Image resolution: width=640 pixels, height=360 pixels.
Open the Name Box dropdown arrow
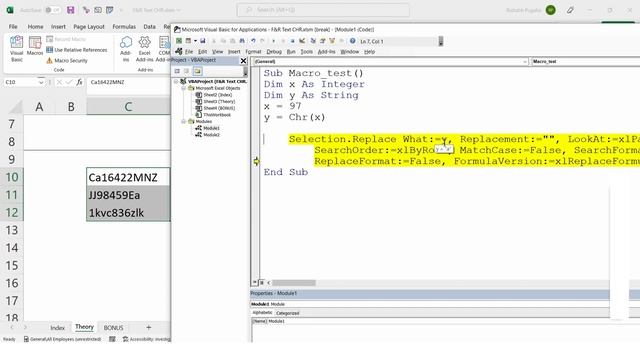tap(41, 82)
